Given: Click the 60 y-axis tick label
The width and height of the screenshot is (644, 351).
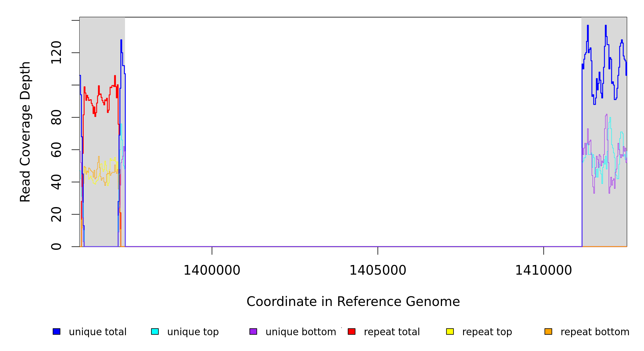Looking at the screenshot, I should click(x=56, y=150).
